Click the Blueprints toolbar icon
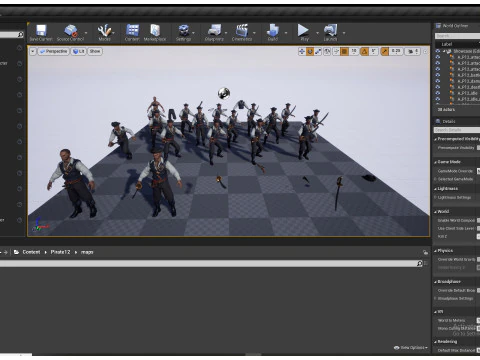480x360 pixels. coord(214,30)
